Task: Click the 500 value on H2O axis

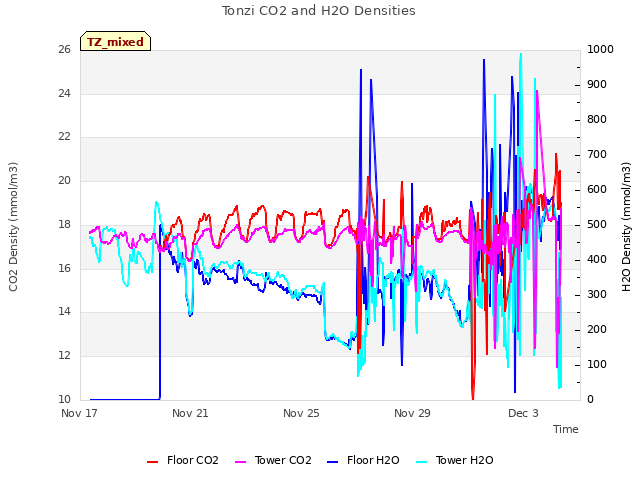Action: pos(597,224)
